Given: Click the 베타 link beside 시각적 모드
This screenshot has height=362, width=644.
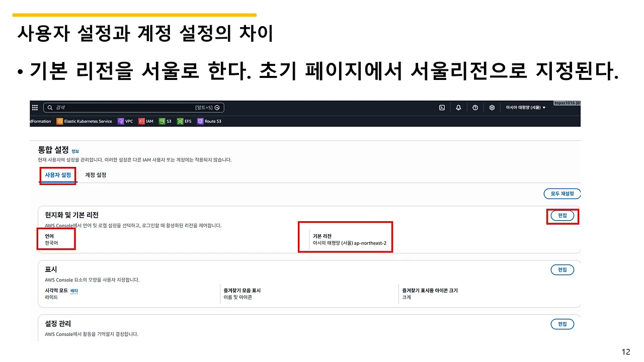Looking at the screenshot, I should tap(73, 291).
